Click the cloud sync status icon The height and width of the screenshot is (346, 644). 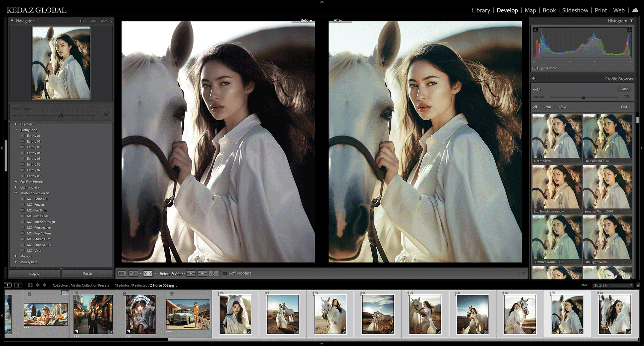point(635,10)
